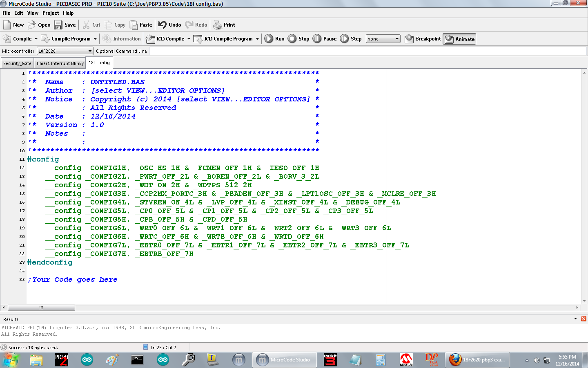Click the #config line in the editor
This screenshot has height=368, width=588.
[43, 159]
